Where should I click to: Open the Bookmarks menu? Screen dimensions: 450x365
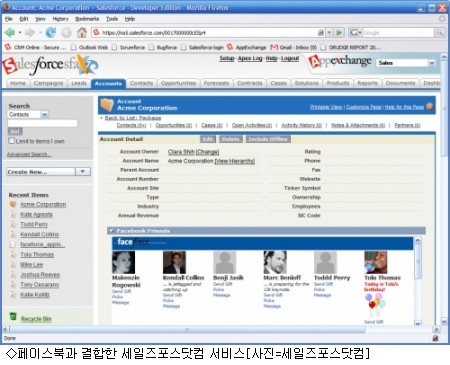point(87,19)
